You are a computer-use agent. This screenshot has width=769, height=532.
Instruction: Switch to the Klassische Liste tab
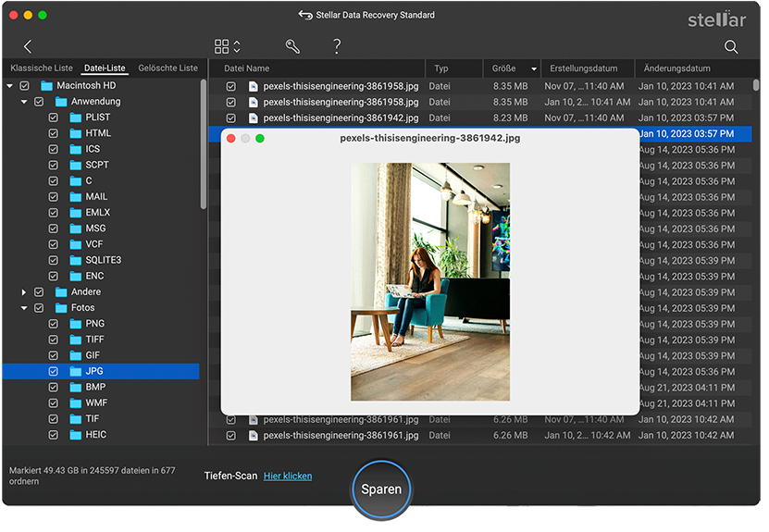[41, 68]
